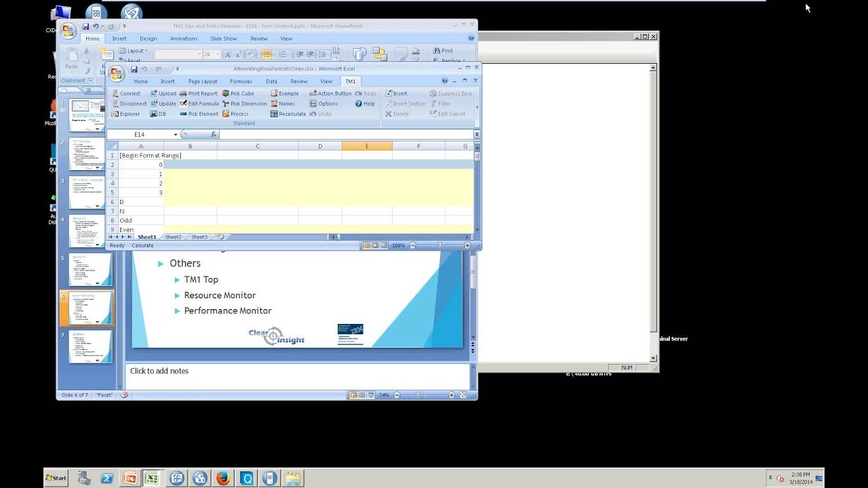Screen dimensions: 868x488
Task: Click Find in PowerPoint ribbon
Action: point(441,51)
